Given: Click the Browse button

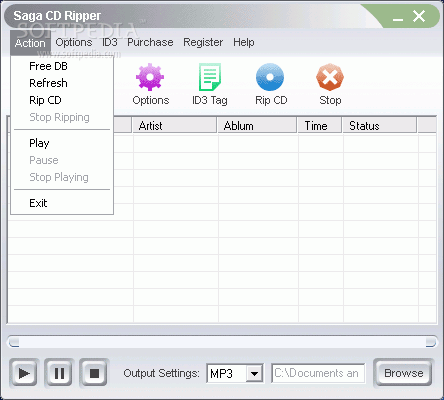Looking at the screenshot, I should (x=404, y=373).
